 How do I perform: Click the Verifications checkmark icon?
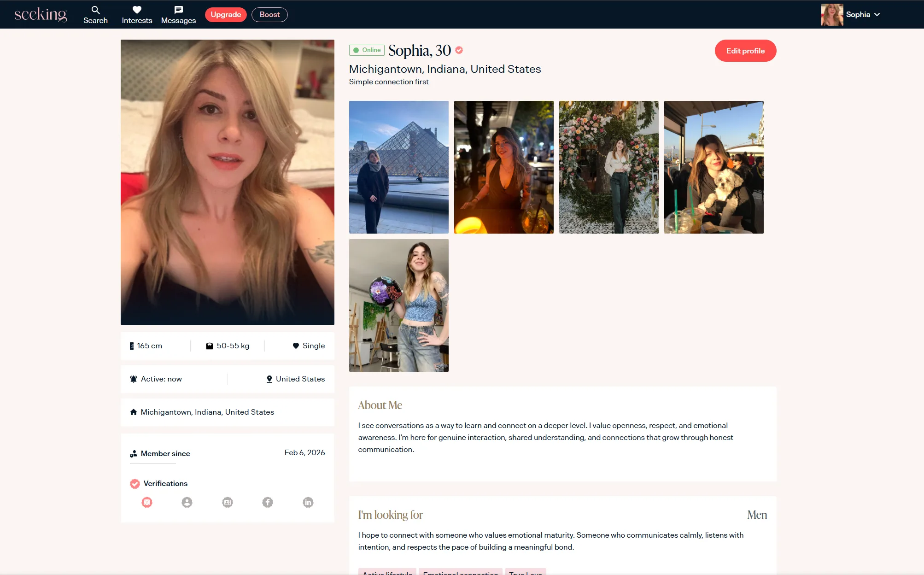click(x=135, y=484)
